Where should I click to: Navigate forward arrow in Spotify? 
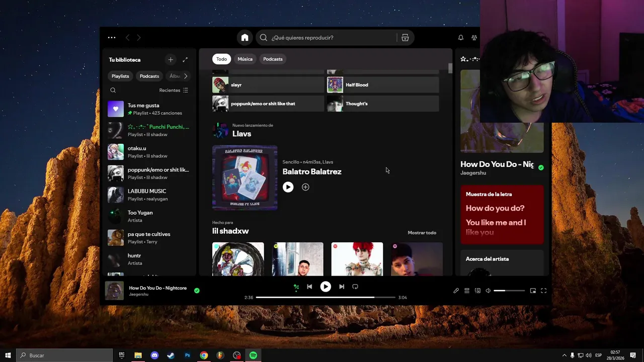[139, 38]
